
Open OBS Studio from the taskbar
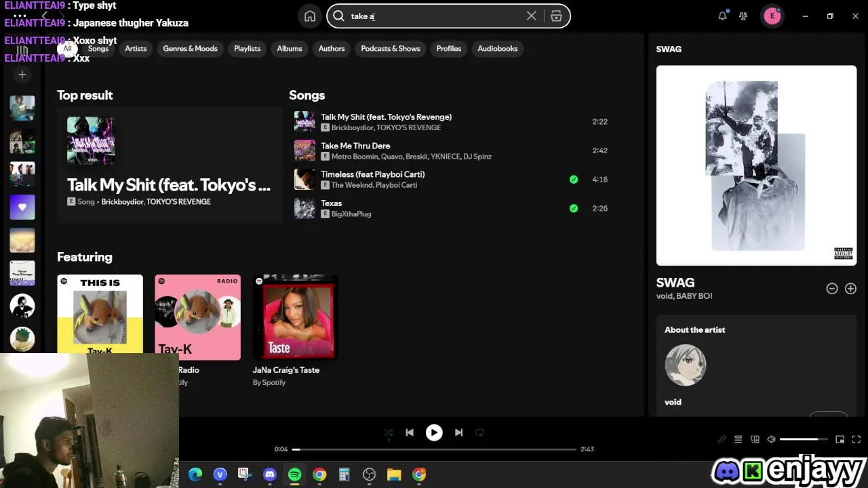369,474
